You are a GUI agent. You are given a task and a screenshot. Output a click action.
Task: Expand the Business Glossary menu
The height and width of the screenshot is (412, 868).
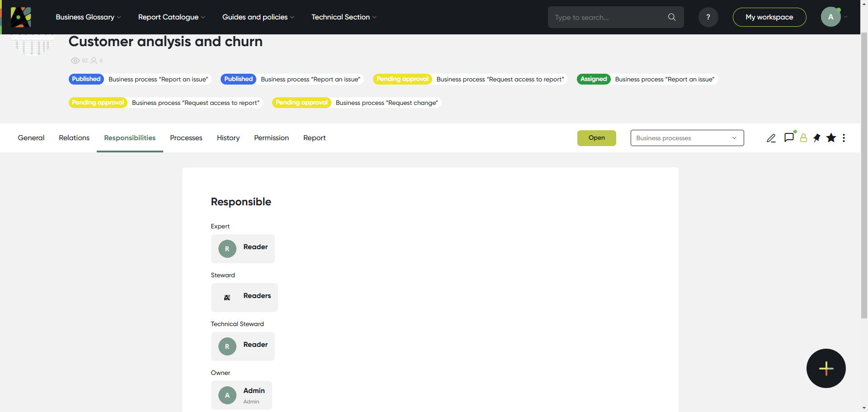coord(88,17)
